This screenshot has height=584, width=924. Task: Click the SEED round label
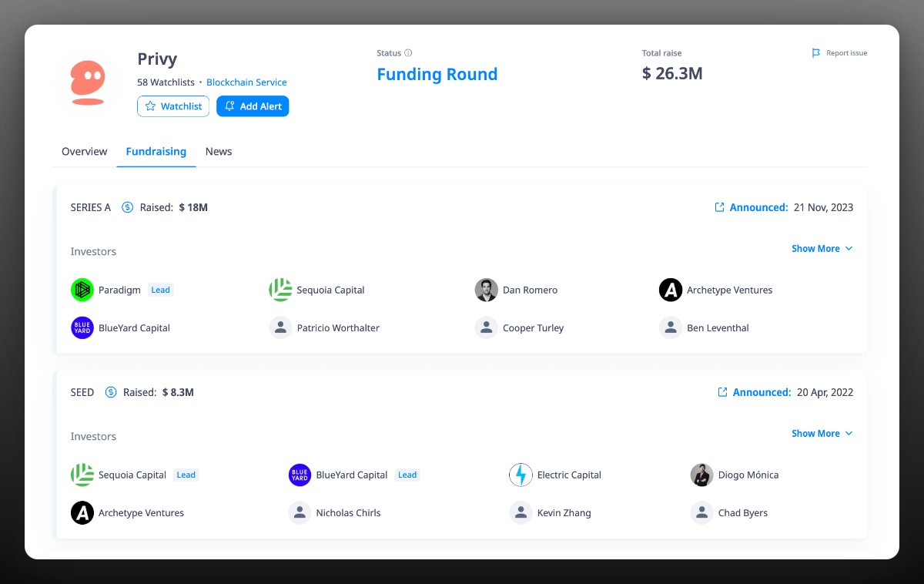82,392
